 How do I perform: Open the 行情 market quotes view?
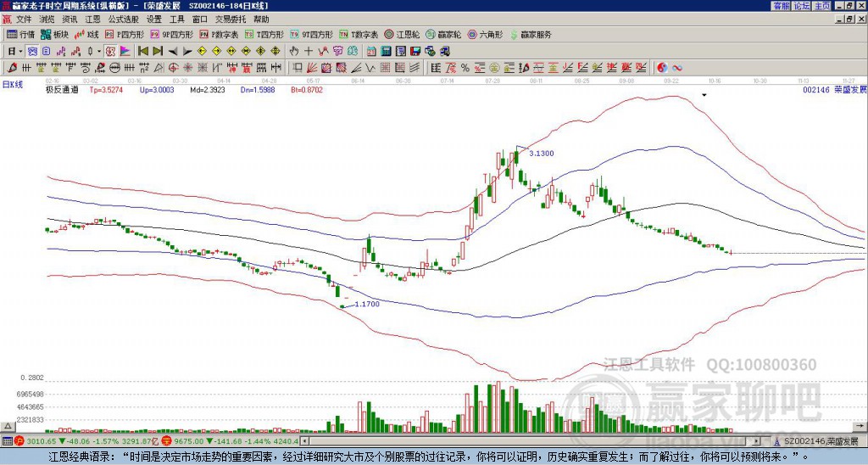pyautogui.click(x=20, y=34)
